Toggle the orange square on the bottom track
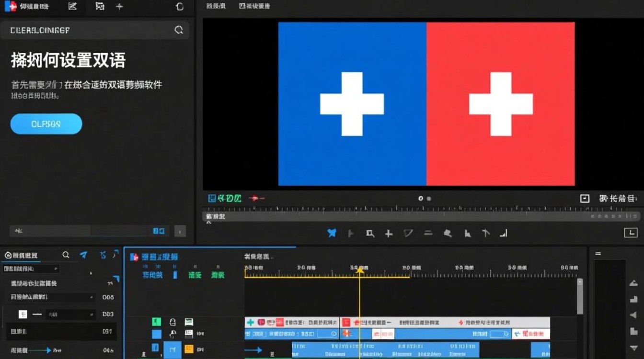This screenshot has width=644, height=359. tap(189, 349)
